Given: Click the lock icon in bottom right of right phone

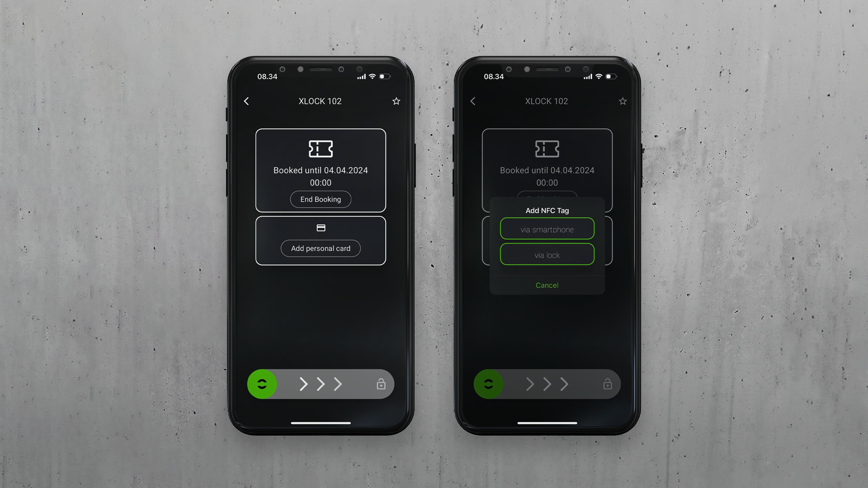Looking at the screenshot, I should pos(608,385).
